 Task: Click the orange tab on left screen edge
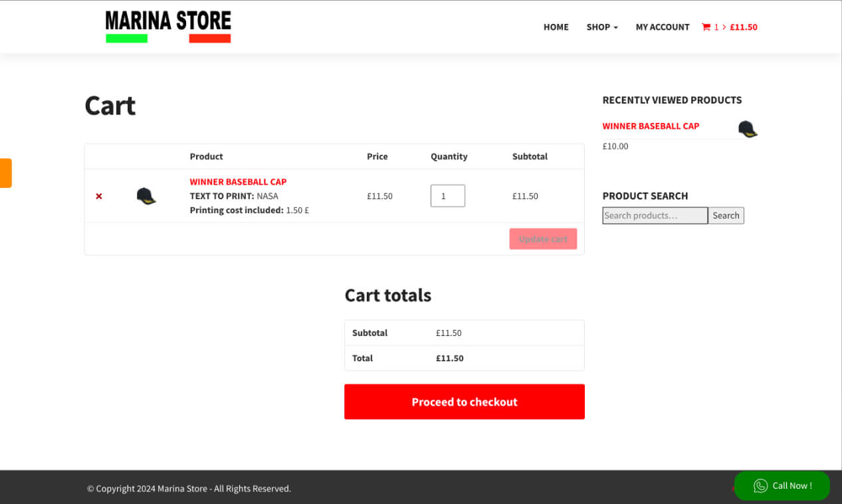click(x=5, y=173)
